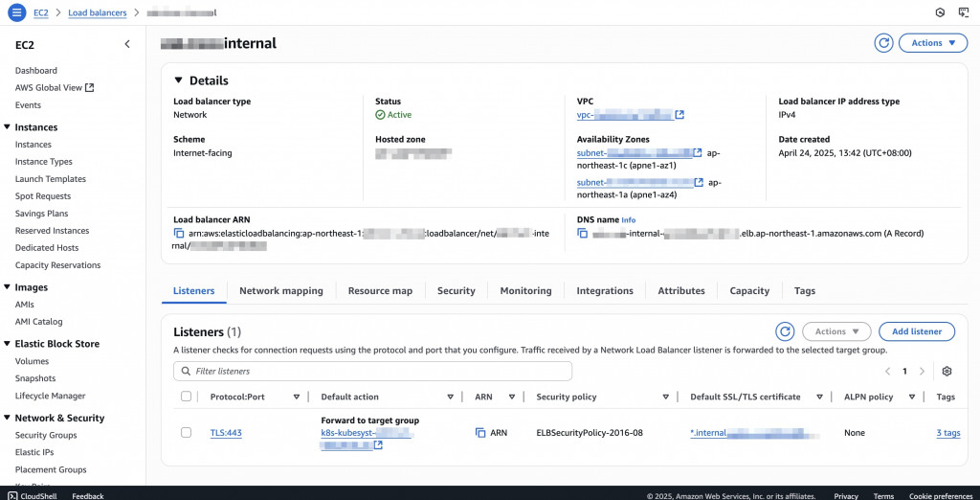Image resolution: width=980 pixels, height=500 pixels.
Task: Sort by Protocol:Port column
Action: pos(297,397)
